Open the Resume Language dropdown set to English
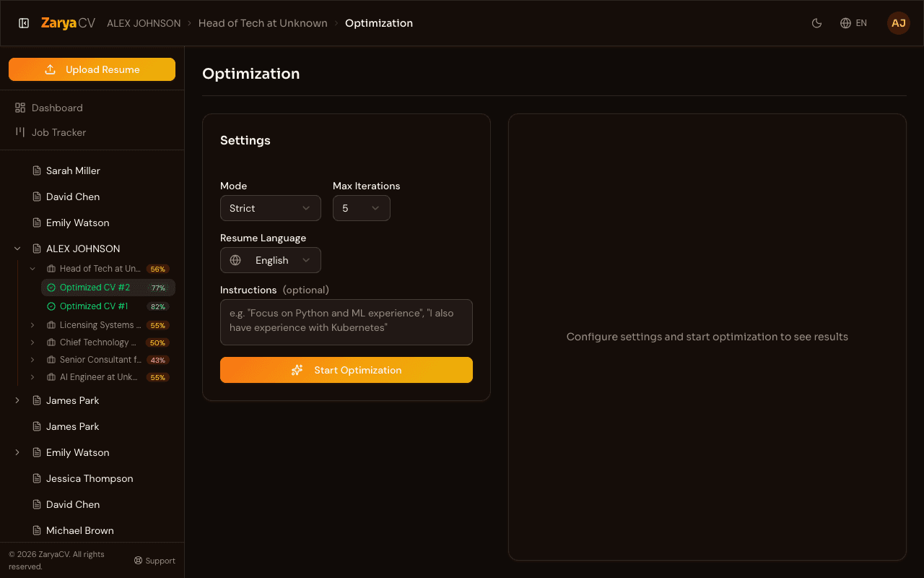The height and width of the screenshot is (578, 924). point(270,260)
